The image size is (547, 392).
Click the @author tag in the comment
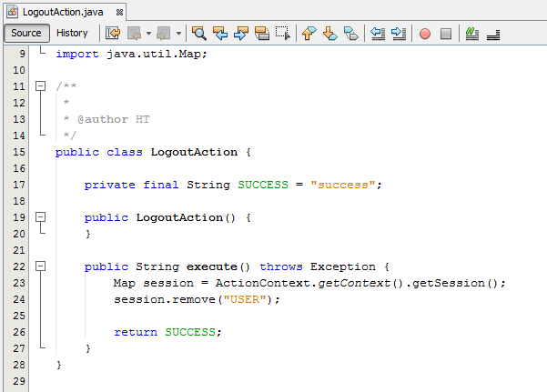pos(103,119)
